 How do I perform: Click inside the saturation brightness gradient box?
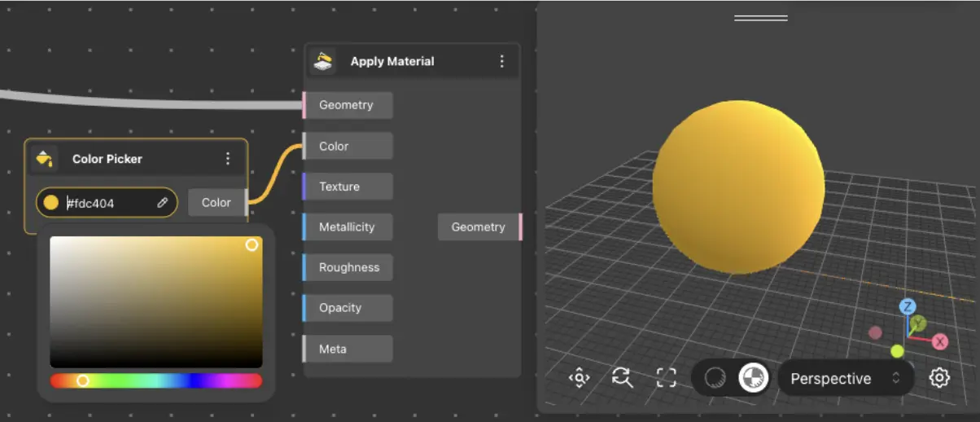point(155,302)
